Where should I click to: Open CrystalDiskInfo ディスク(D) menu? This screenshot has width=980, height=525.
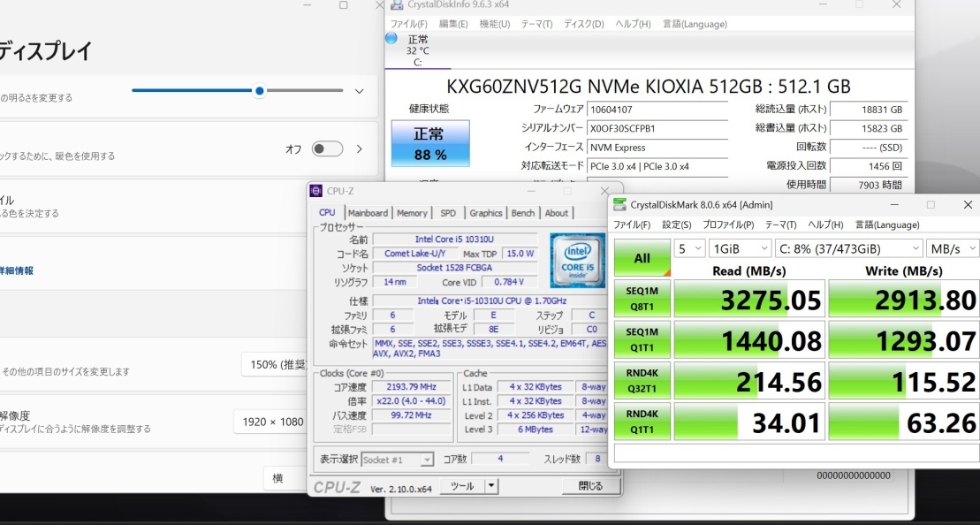pos(584,25)
